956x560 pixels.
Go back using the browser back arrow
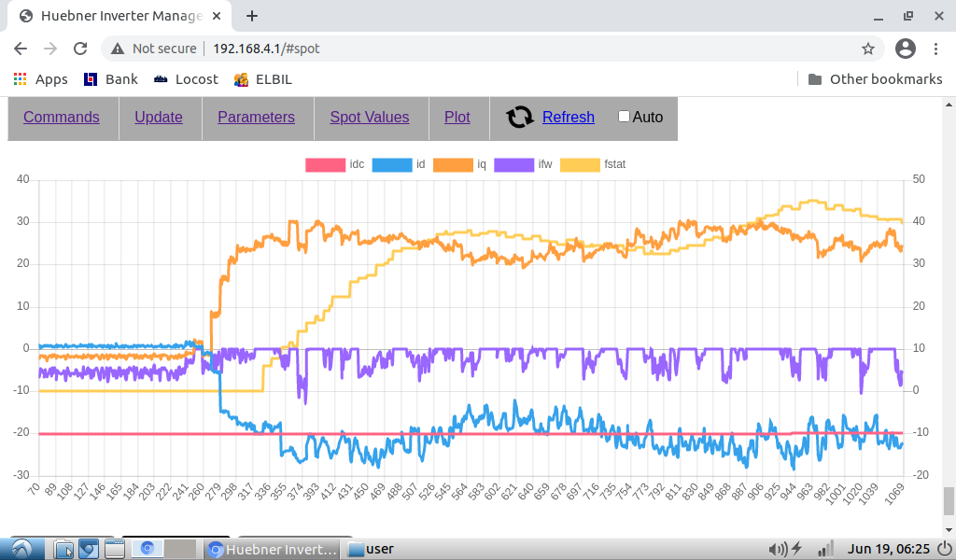click(x=21, y=49)
